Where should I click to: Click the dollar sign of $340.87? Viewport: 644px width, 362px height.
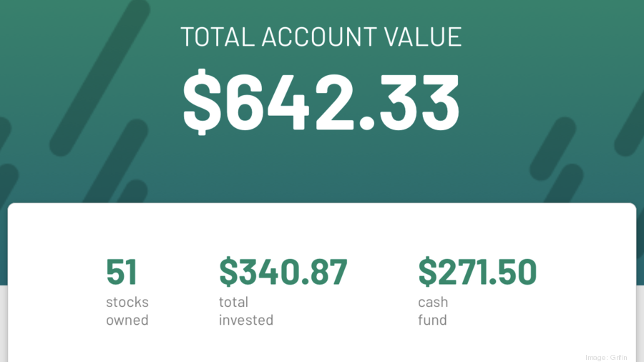(x=228, y=271)
